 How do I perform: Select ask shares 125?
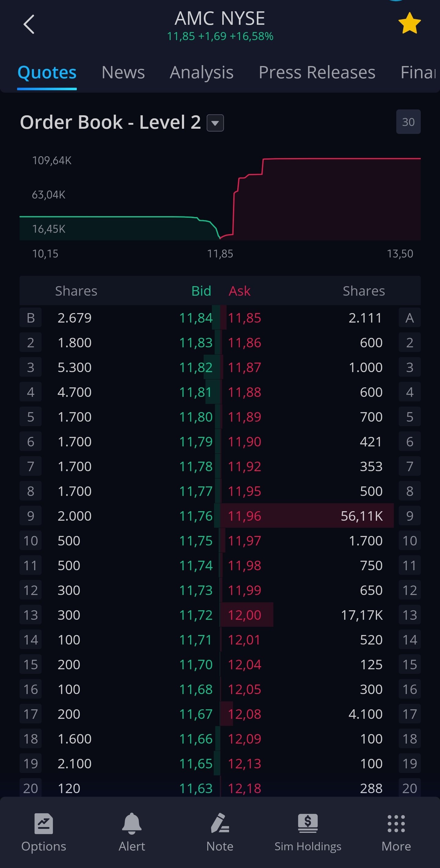click(x=371, y=664)
